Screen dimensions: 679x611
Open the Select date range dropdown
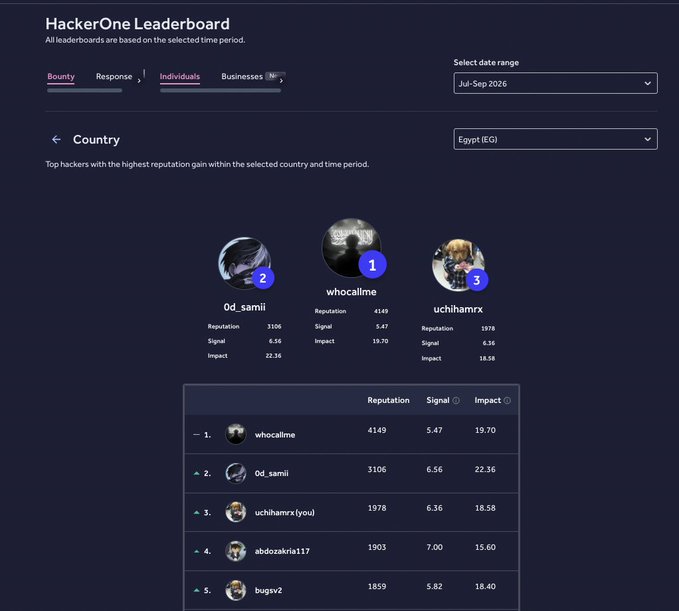click(555, 83)
